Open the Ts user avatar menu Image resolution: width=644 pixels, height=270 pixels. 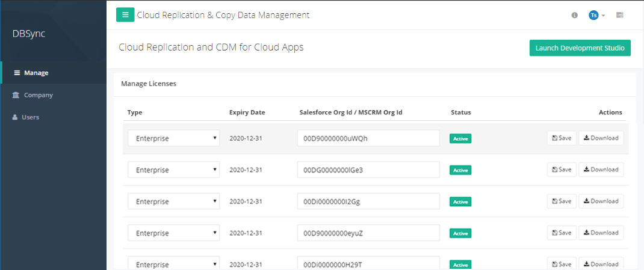click(596, 15)
